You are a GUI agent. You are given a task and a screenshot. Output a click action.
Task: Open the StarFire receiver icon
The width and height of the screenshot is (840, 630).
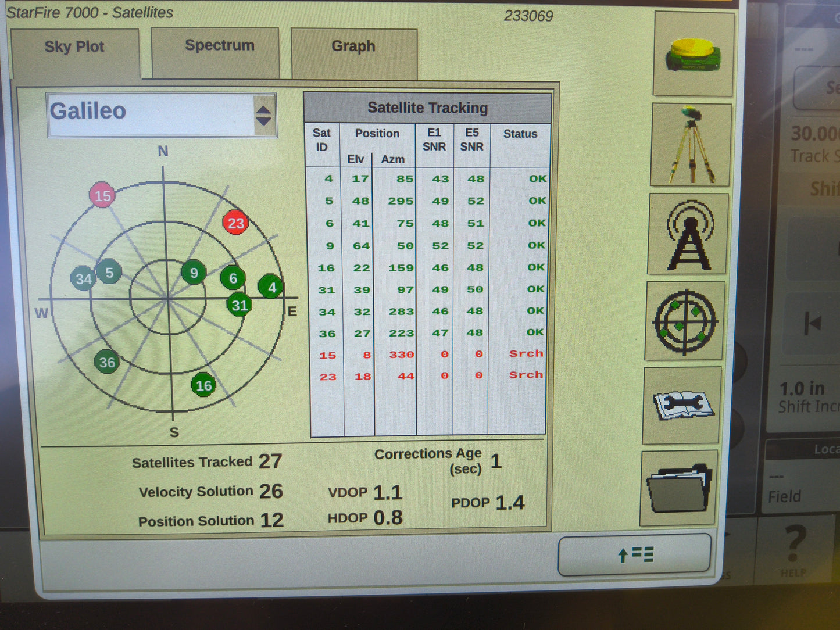pyautogui.click(x=693, y=53)
